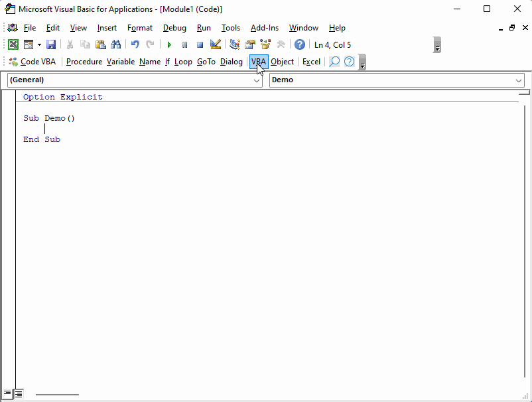Click the Help question-mark icon

[x=299, y=44]
